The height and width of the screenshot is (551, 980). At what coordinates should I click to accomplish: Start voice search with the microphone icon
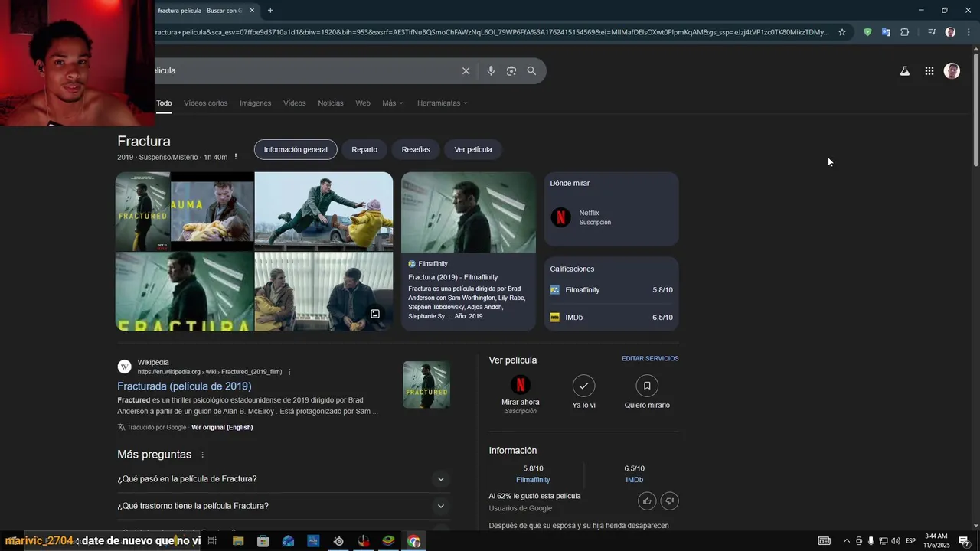[491, 71]
